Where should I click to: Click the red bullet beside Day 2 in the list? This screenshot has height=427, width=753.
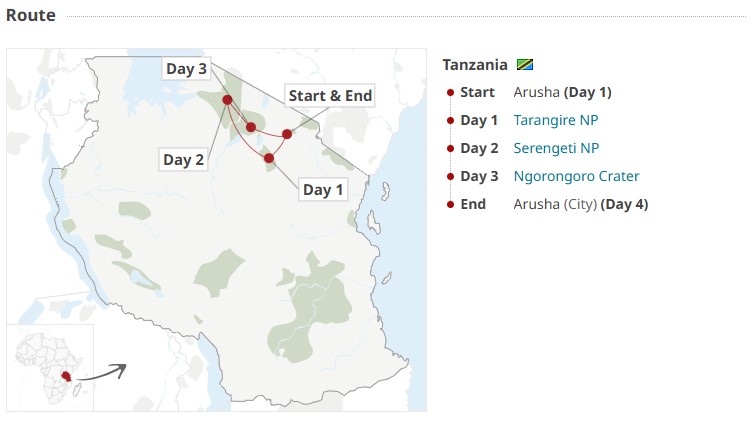[451, 149]
